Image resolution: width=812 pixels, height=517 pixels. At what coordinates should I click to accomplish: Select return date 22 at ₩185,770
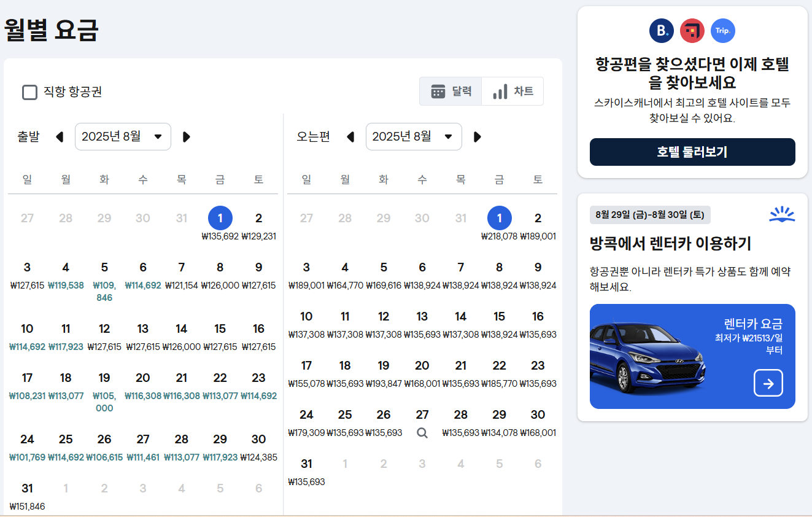[x=500, y=374]
